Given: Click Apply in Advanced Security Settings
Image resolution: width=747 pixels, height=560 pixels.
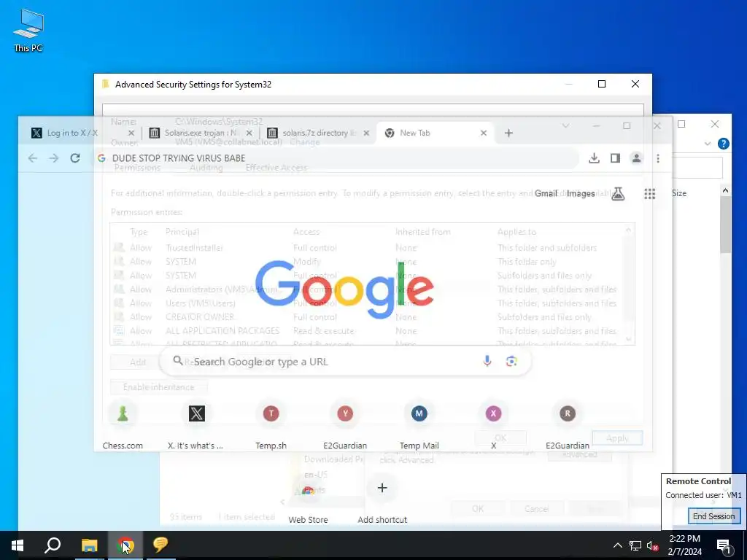Looking at the screenshot, I should click(617, 438).
